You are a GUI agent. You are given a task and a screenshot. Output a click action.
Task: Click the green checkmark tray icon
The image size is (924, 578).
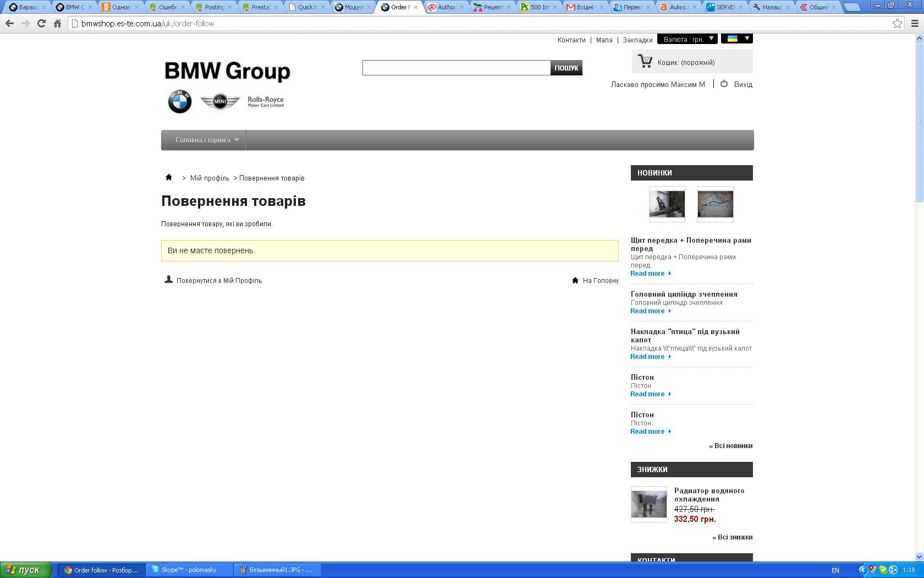pos(883,570)
